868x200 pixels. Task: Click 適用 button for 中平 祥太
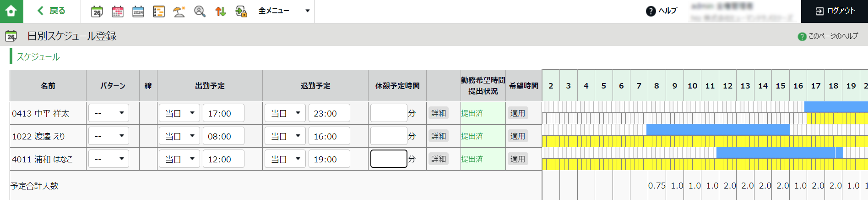point(518,113)
